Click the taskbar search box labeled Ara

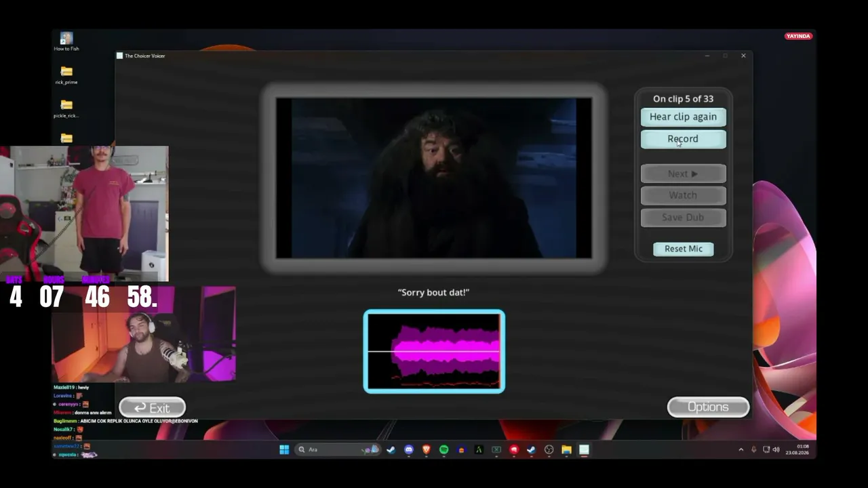click(337, 449)
